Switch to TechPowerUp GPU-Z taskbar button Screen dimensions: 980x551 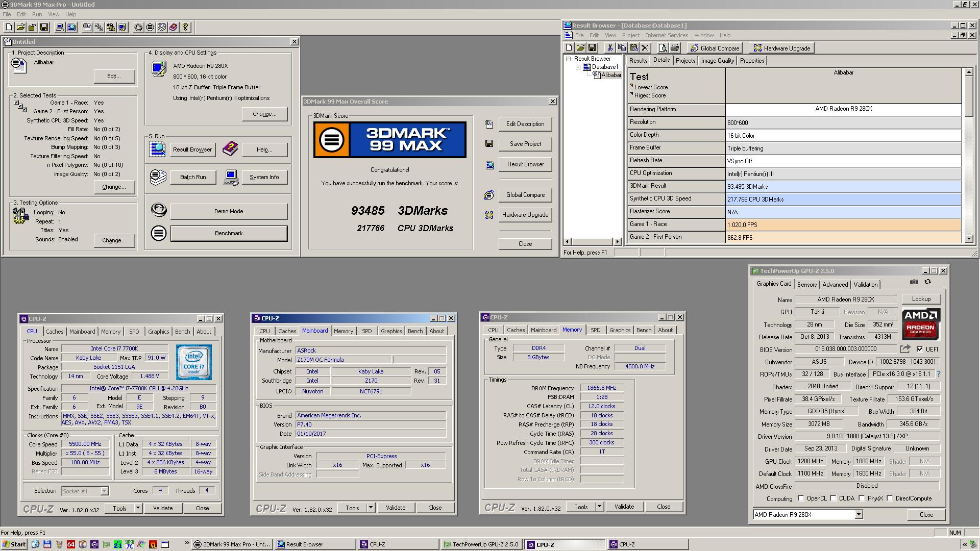(481, 544)
